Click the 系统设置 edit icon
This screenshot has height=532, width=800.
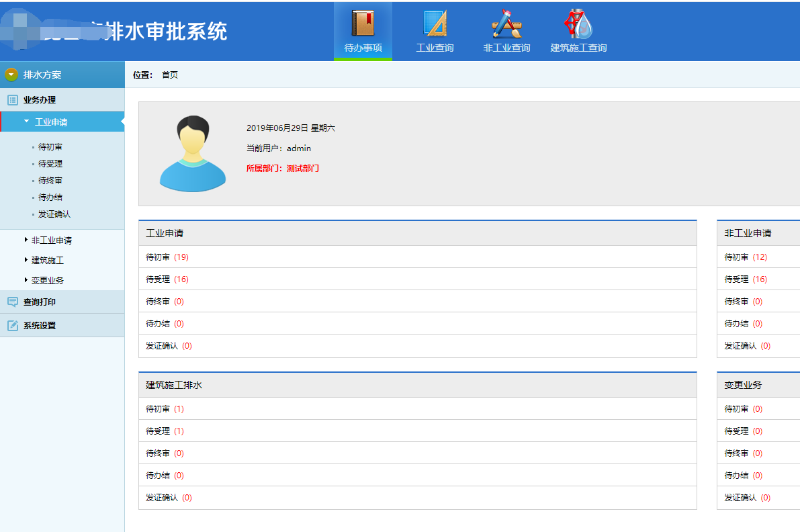pyautogui.click(x=13, y=326)
